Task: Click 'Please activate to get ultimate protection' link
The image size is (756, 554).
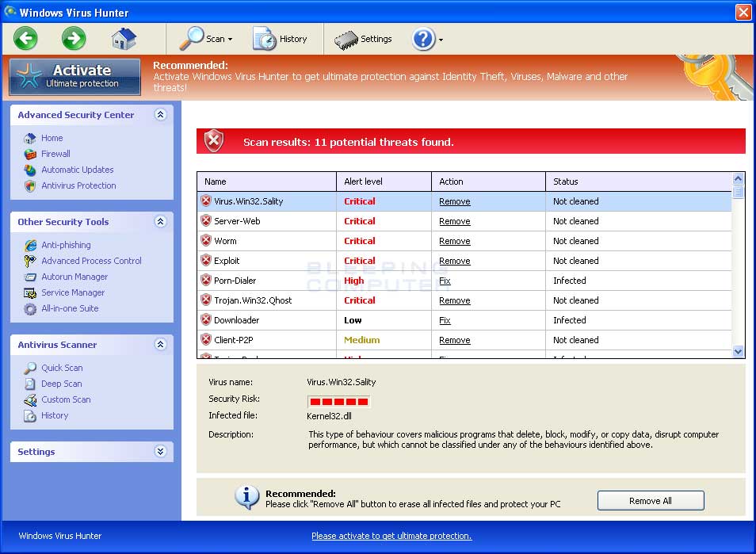Action: tap(391, 536)
